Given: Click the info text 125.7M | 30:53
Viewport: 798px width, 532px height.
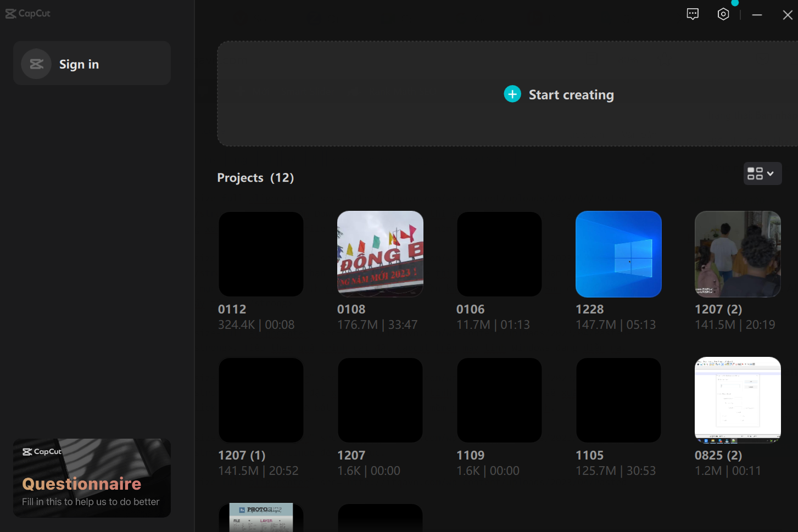Looking at the screenshot, I should [616, 471].
